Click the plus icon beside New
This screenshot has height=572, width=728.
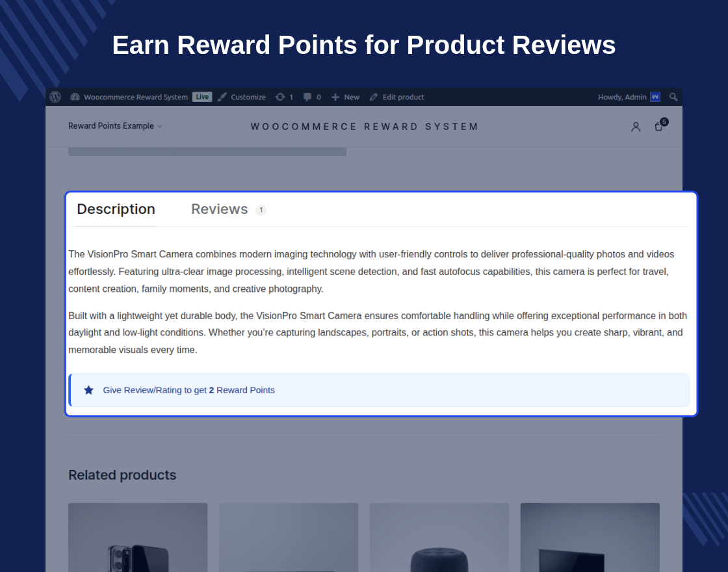pyautogui.click(x=335, y=97)
